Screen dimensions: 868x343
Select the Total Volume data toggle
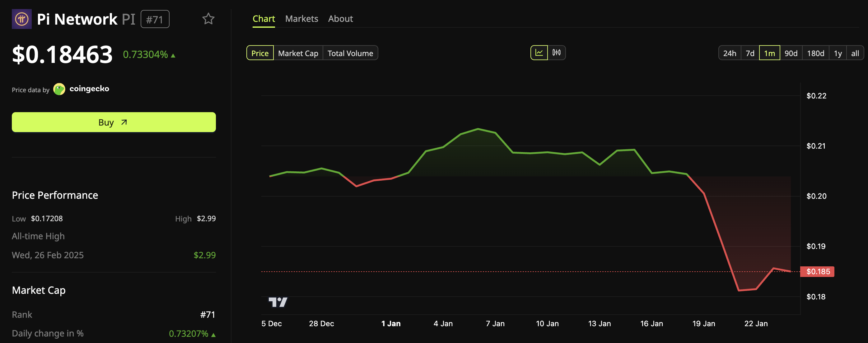[350, 53]
